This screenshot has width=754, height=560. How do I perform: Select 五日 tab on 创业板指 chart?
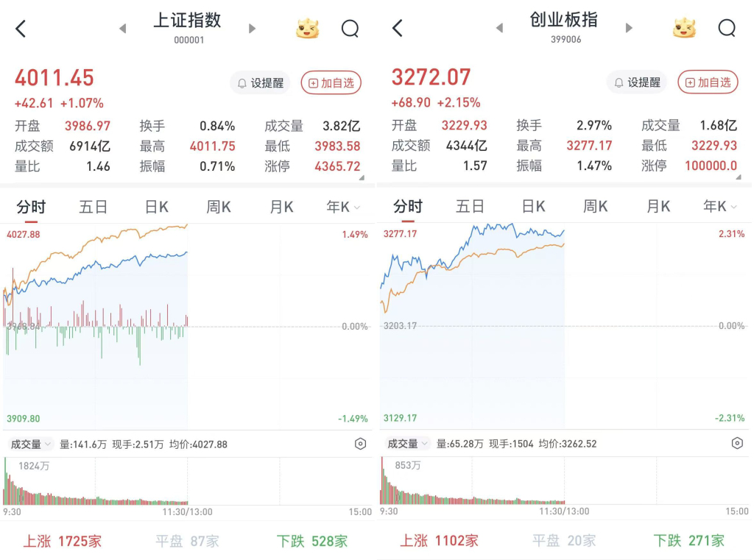tap(470, 208)
